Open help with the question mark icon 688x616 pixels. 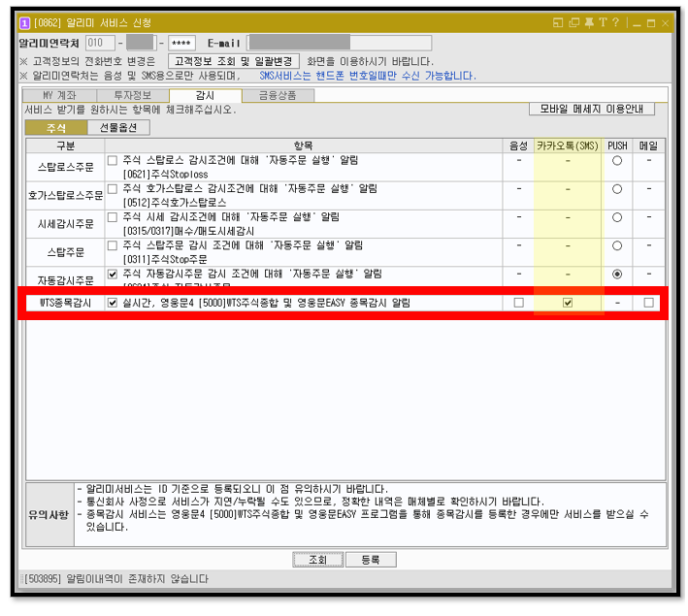(x=615, y=22)
